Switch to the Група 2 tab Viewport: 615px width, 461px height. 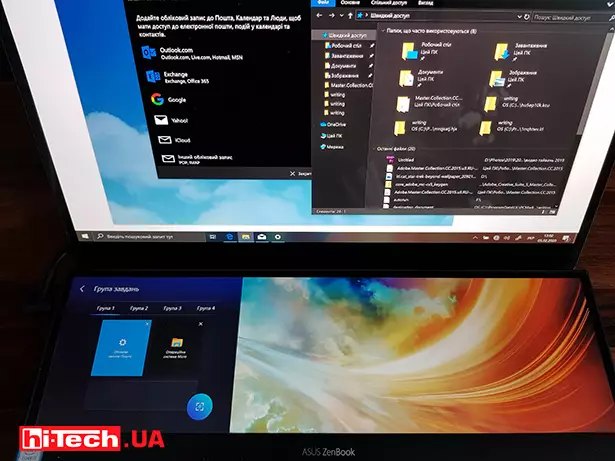pyautogui.click(x=139, y=309)
